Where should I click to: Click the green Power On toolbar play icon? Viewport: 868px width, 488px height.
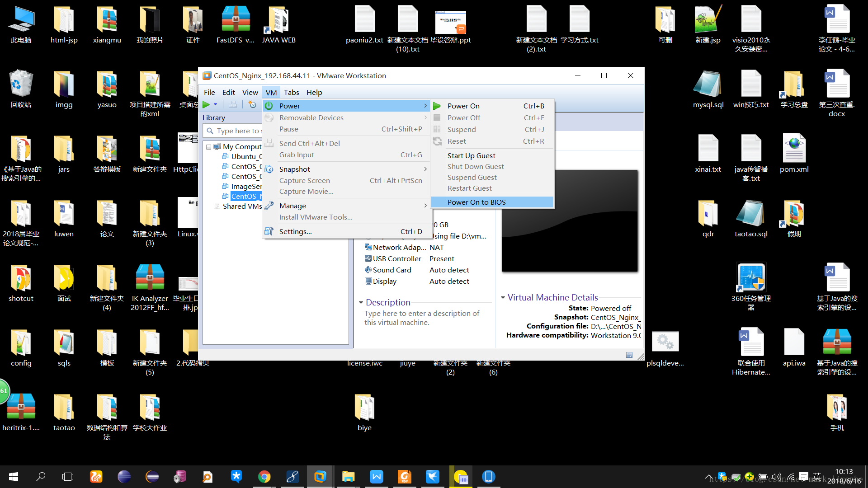coord(206,105)
